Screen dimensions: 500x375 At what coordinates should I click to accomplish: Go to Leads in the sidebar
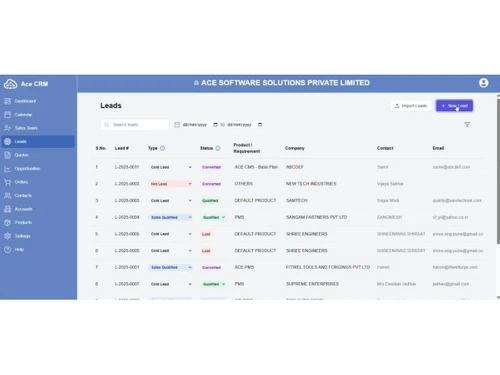point(38,142)
